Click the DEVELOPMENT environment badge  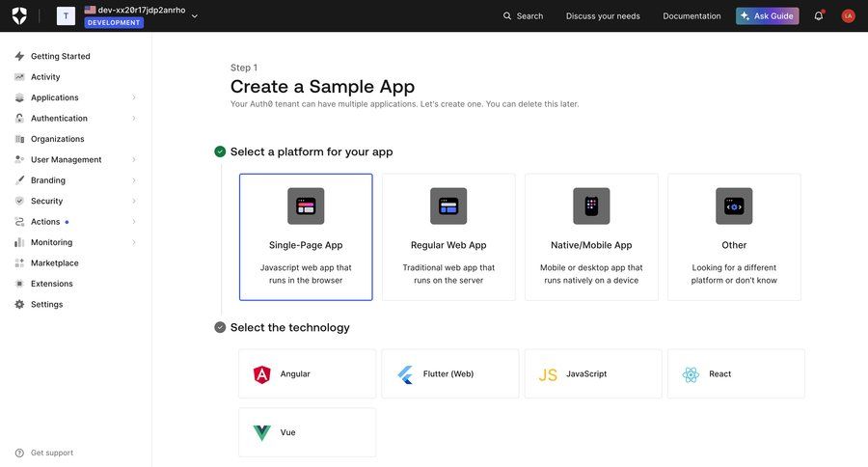[x=114, y=23]
